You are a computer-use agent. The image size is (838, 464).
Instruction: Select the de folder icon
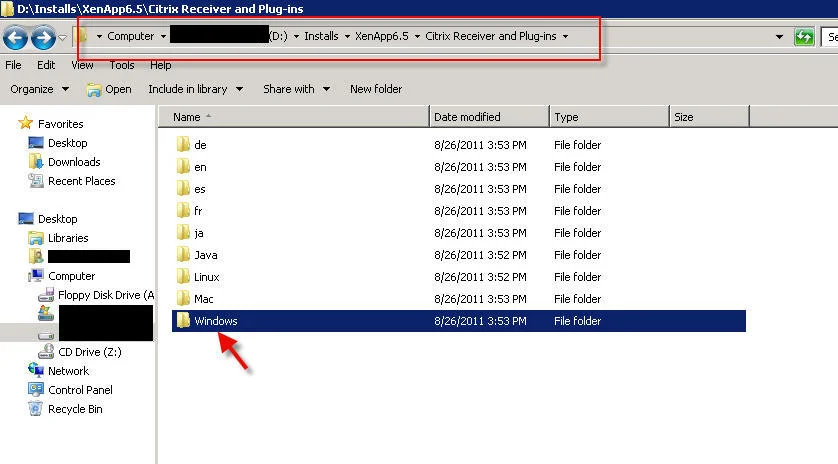tap(183, 144)
